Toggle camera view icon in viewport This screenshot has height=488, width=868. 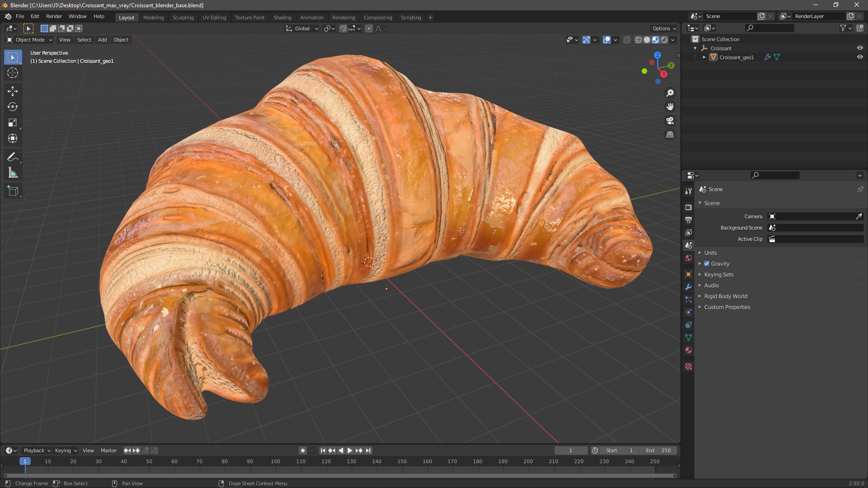pos(670,121)
